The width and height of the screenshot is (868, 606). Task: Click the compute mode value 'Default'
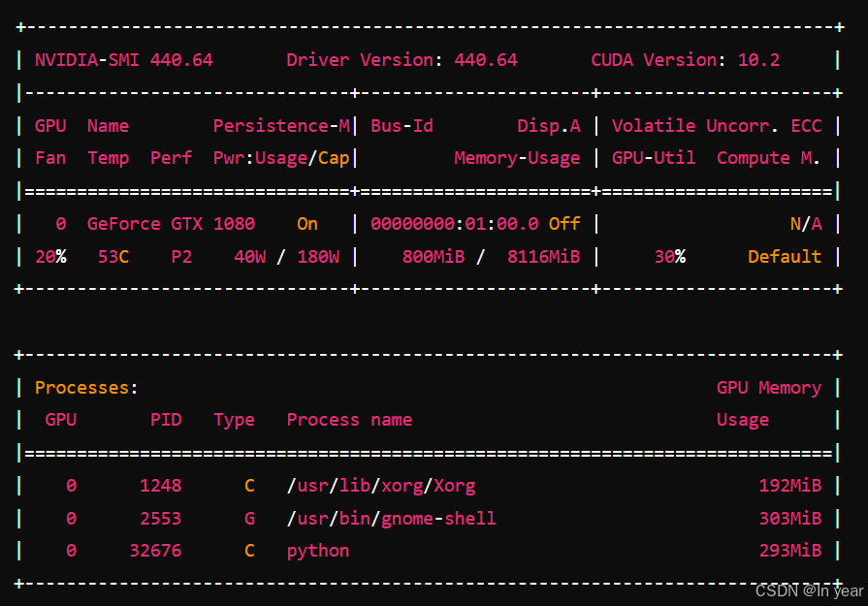(x=785, y=256)
